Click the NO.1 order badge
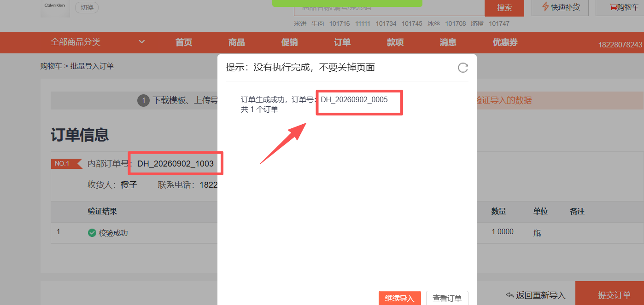 [x=66, y=163]
